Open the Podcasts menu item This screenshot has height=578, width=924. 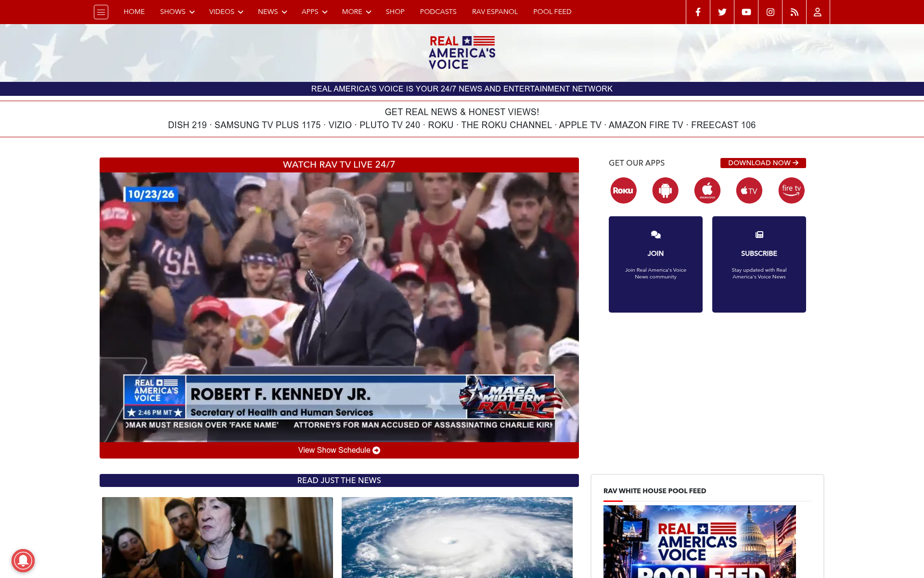[x=438, y=12]
